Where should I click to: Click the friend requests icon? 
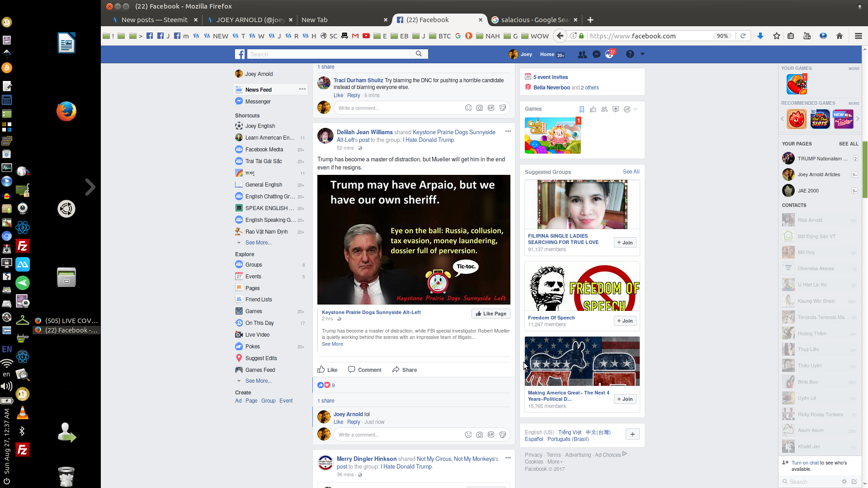(582, 54)
